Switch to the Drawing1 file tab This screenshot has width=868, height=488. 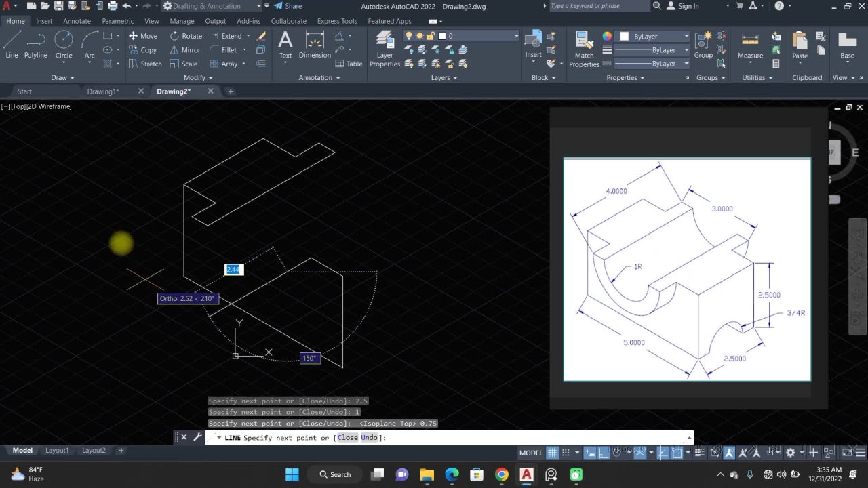[103, 91]
